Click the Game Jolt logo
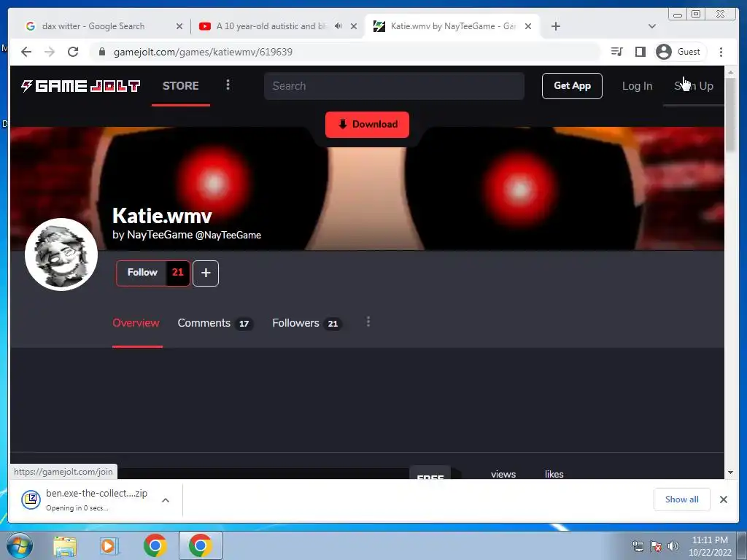This screenshot has width=747, height=560. click(80, 86)
